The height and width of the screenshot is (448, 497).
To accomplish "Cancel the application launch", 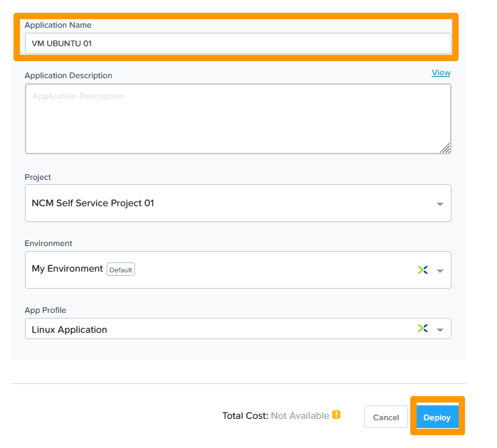I will tap(385, 417).
